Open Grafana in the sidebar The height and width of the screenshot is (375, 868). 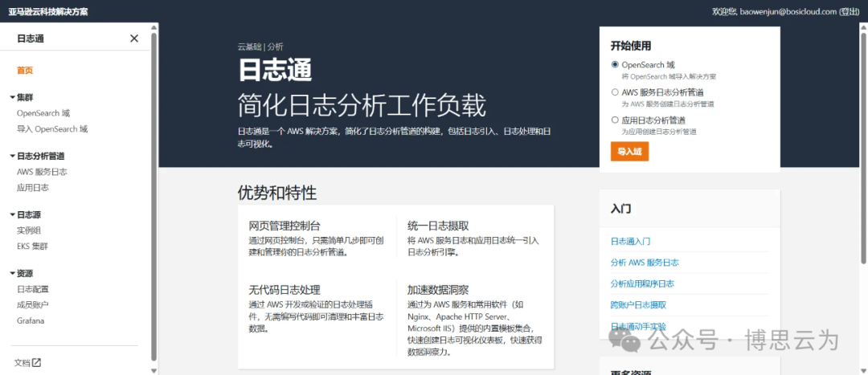[x=31, y=320]
